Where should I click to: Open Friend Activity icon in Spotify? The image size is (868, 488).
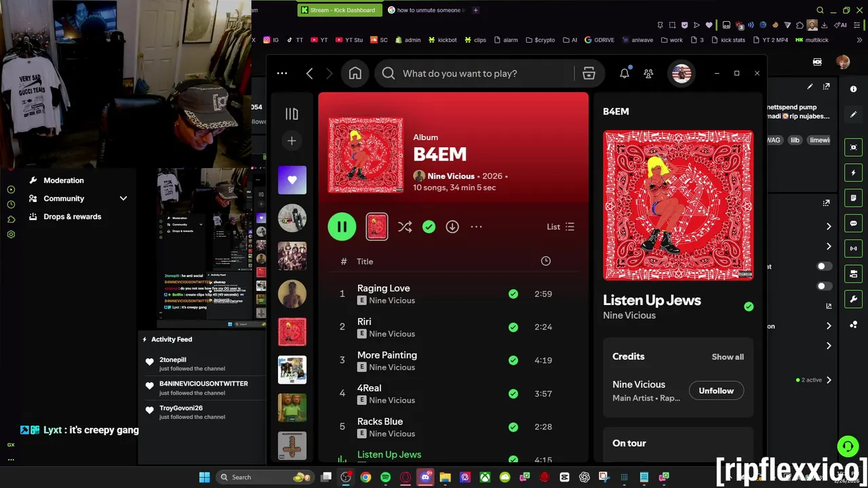[x=648, y=73]
